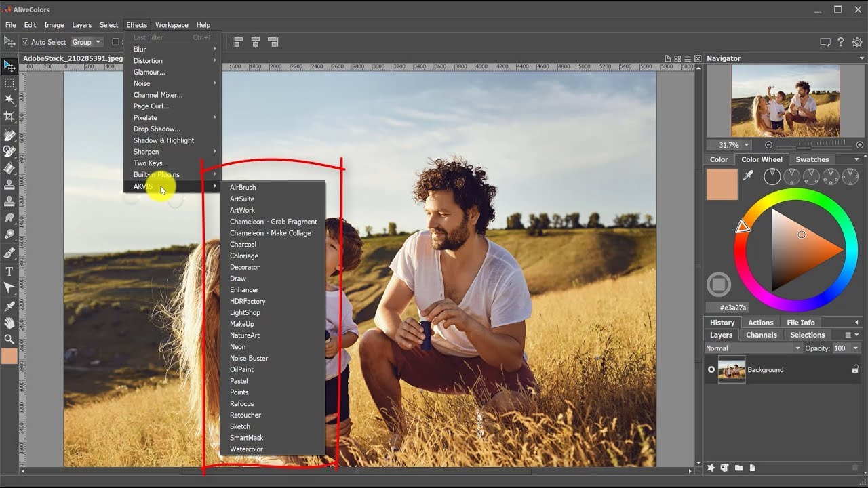Select the single-point color harmony circle
The height and width of the screenshot is (488, 868).
pyautogui.click(x=772, y=177)
